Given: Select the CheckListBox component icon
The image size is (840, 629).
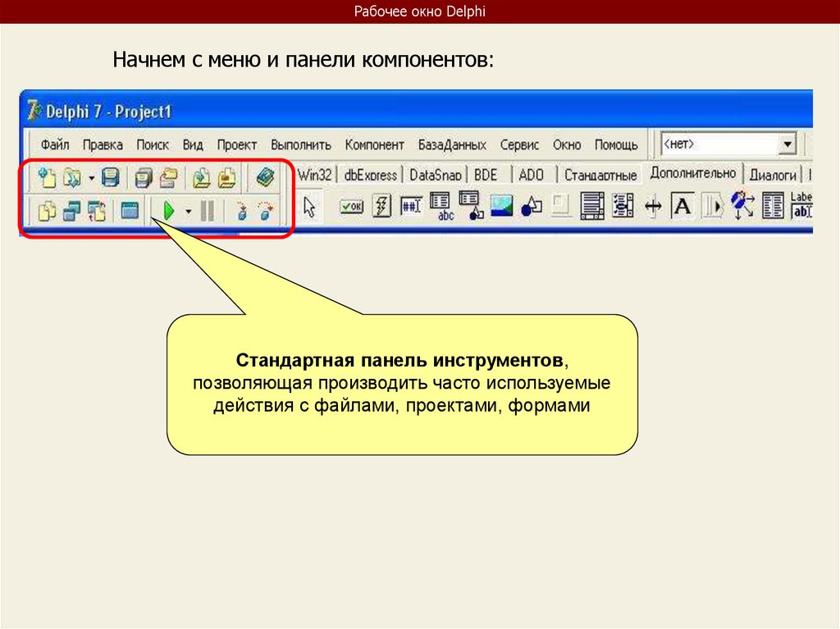Looking at the screenshot, I should tap(623, 206).
